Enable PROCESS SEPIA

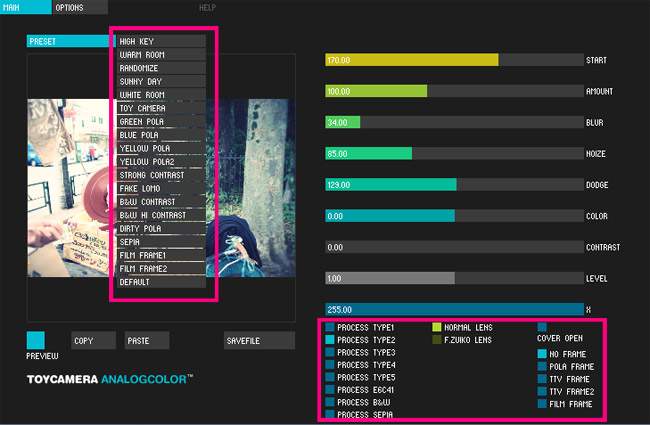330,414
